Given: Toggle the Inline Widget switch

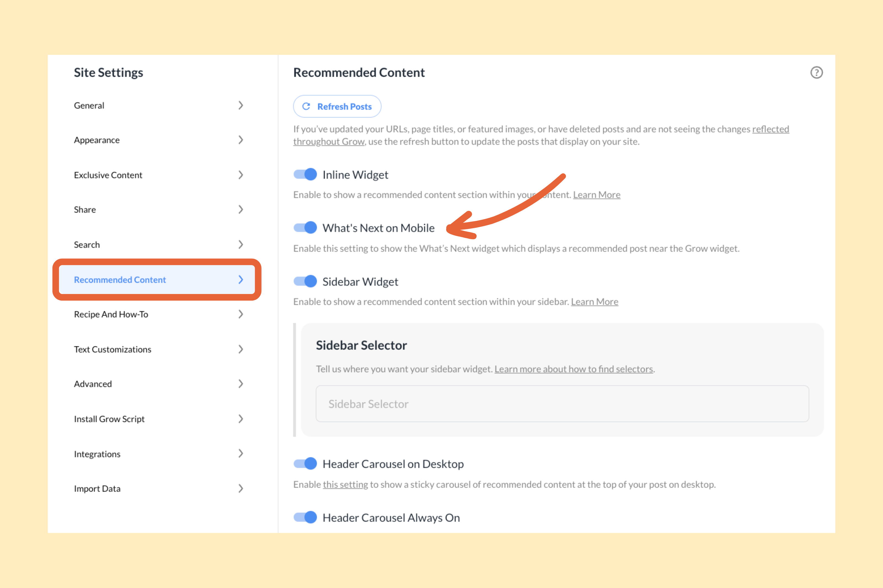Looking at the screenshot, I should coord(305,174).
